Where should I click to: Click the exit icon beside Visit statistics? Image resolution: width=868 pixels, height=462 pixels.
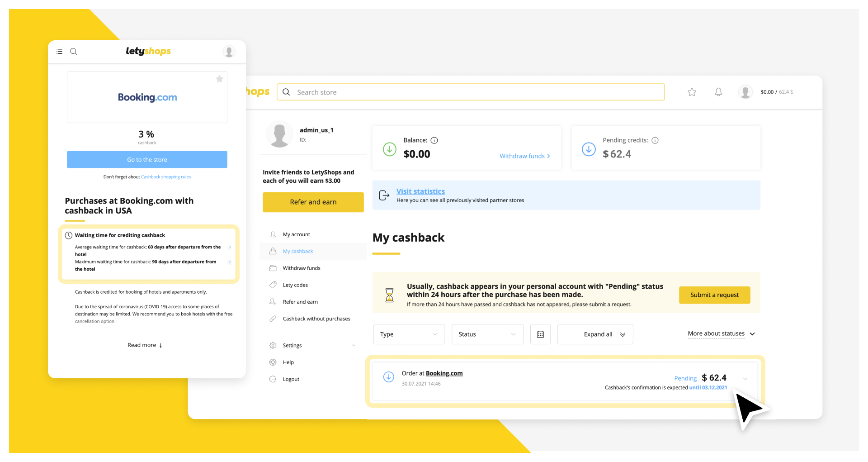(x=384, y=195)
